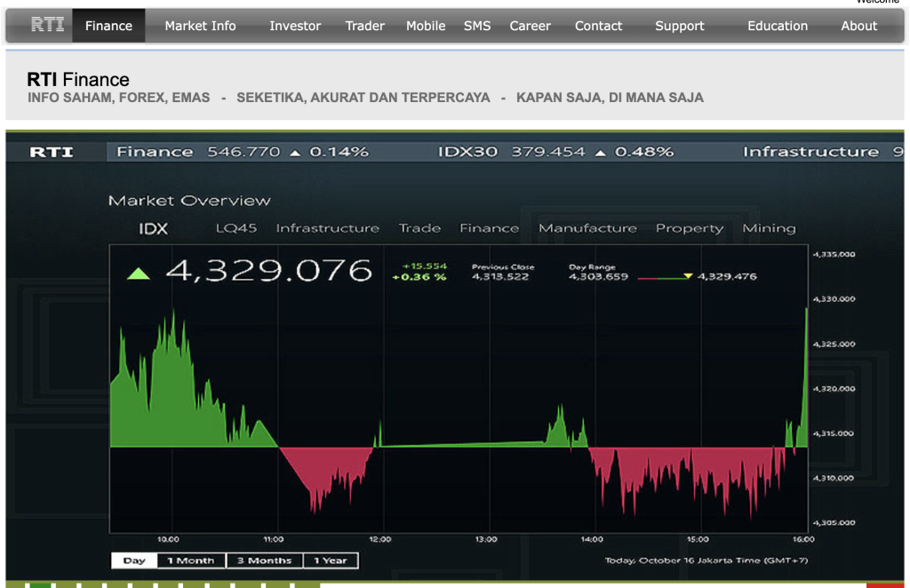Select the 3 Months chart period

coord(264,560)
